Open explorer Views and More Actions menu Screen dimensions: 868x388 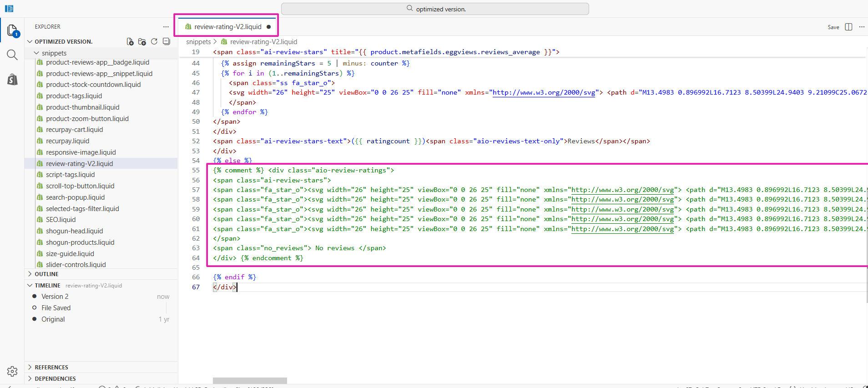pyautogui.click(x=166, y=27)
